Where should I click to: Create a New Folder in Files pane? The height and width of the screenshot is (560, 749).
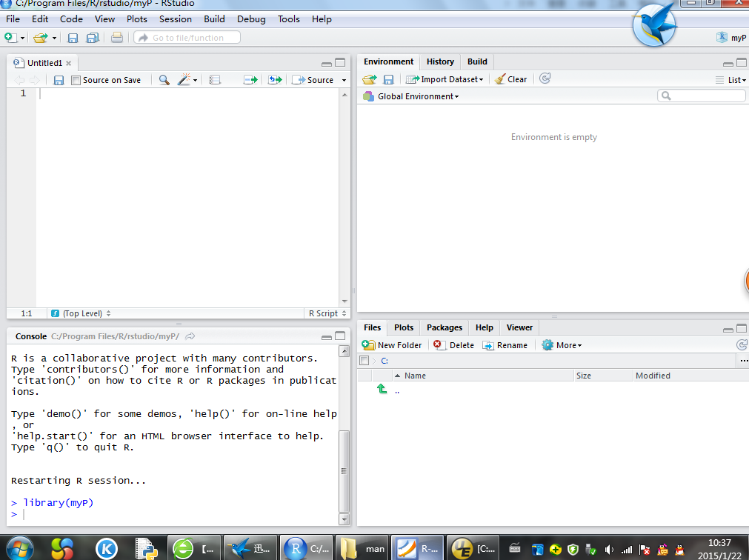coord(392,345)
